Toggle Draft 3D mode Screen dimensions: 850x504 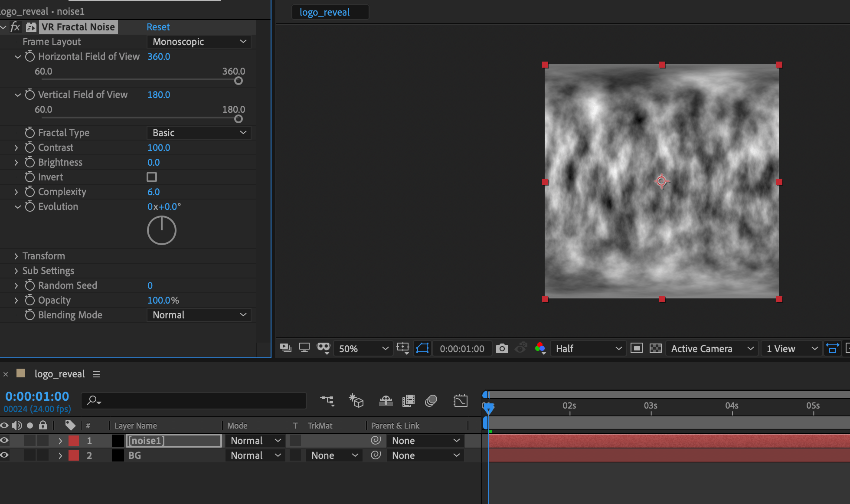(x=356, y=401)
